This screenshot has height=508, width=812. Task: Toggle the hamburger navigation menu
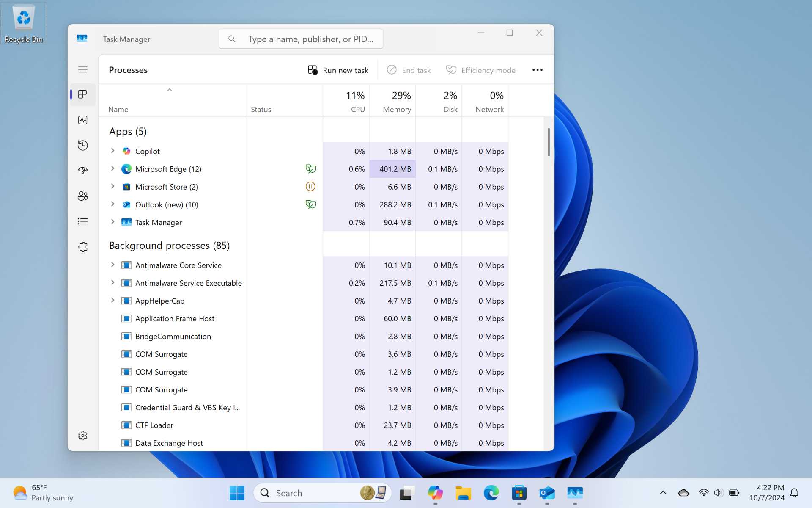83,69
